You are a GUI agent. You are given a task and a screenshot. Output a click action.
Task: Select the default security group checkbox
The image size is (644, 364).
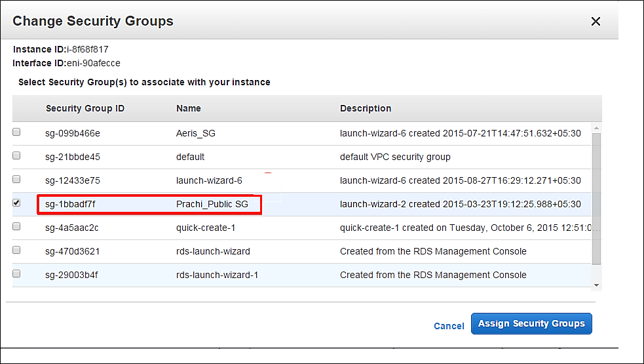(17, 155)
